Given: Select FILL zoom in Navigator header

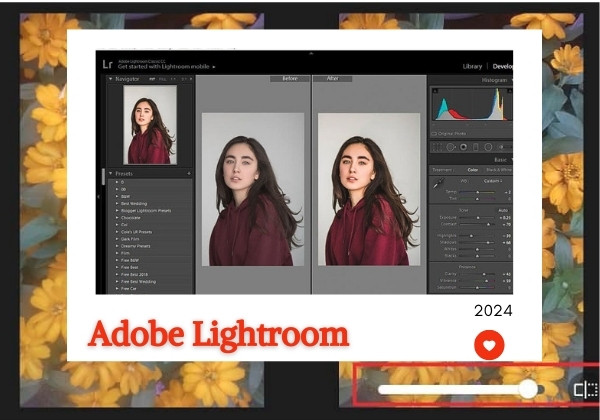Looking at the screenshot, I should point(163,79).
